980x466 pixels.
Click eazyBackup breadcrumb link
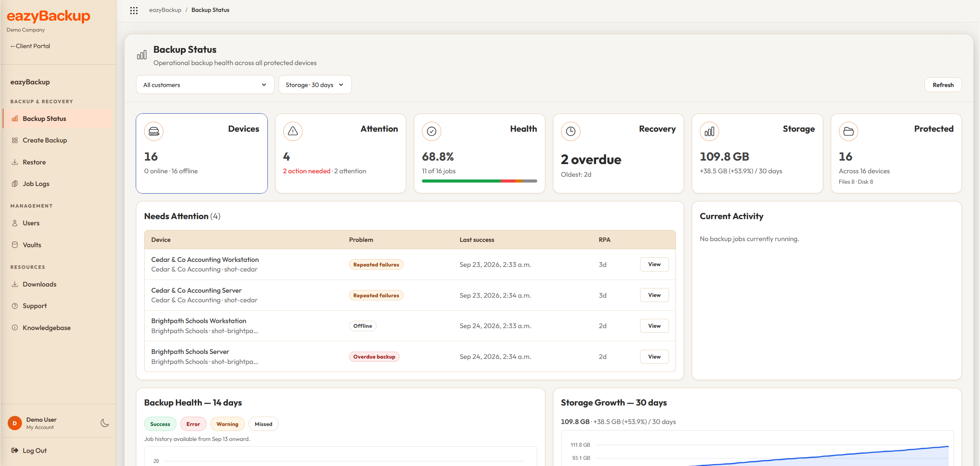[x=165, y=10]
